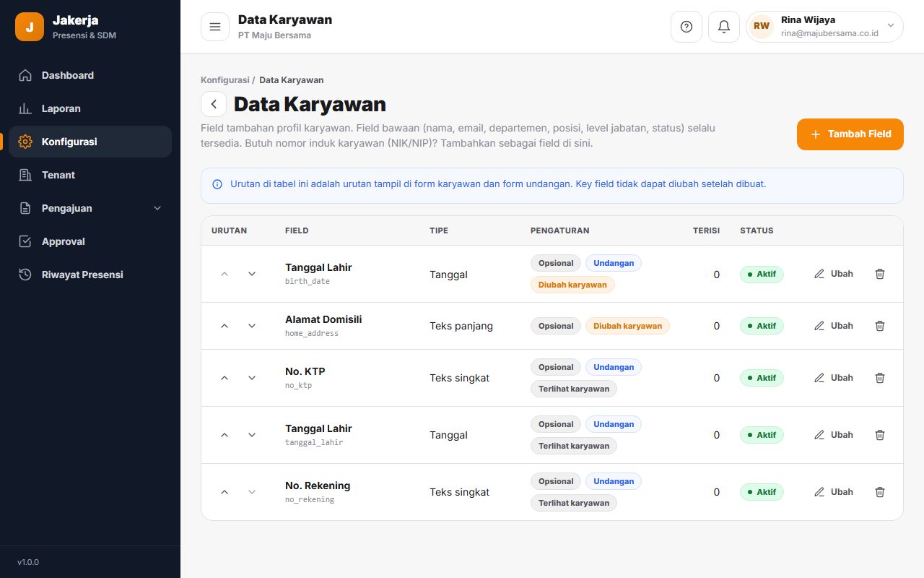Move No. Rekening up one position
The width and height of the screenshot is (924, 578).
pyautogui.click(x=225, y=492)
